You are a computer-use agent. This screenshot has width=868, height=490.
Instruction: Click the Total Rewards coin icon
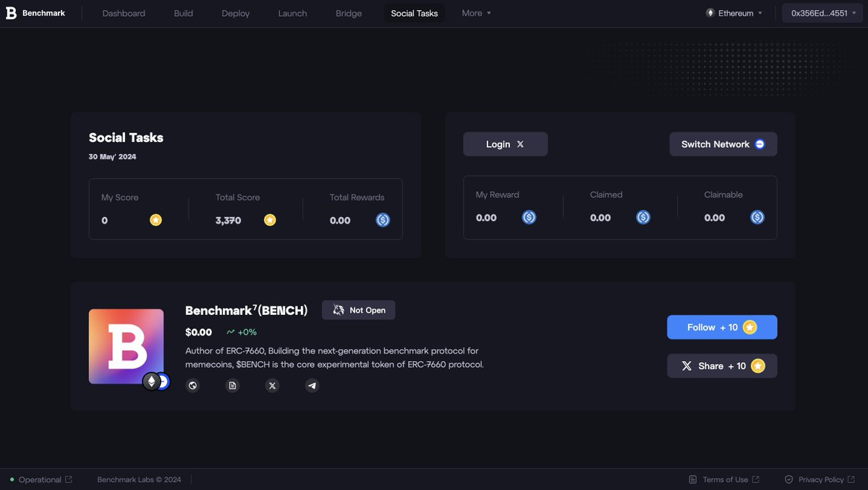point(383,220)
